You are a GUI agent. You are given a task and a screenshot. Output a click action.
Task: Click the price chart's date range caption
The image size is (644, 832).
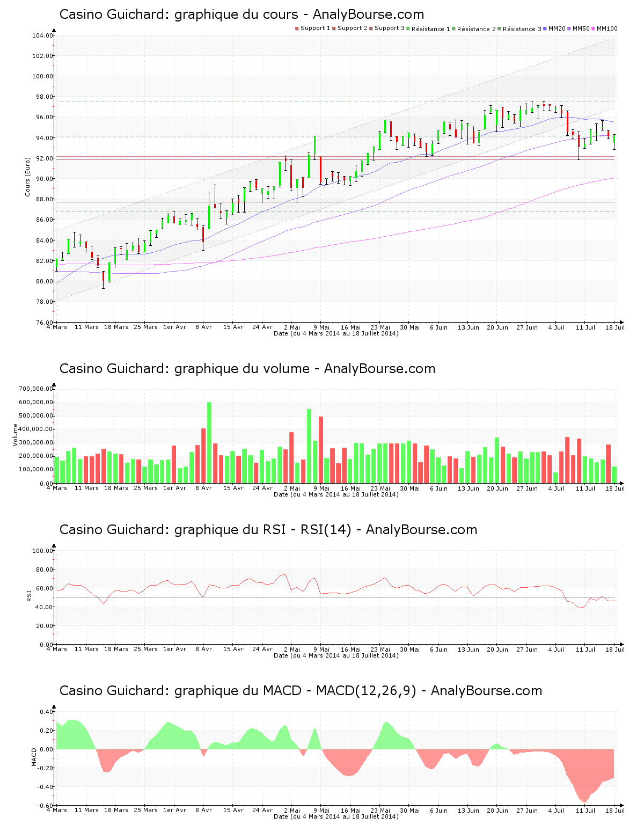[336, 333]
